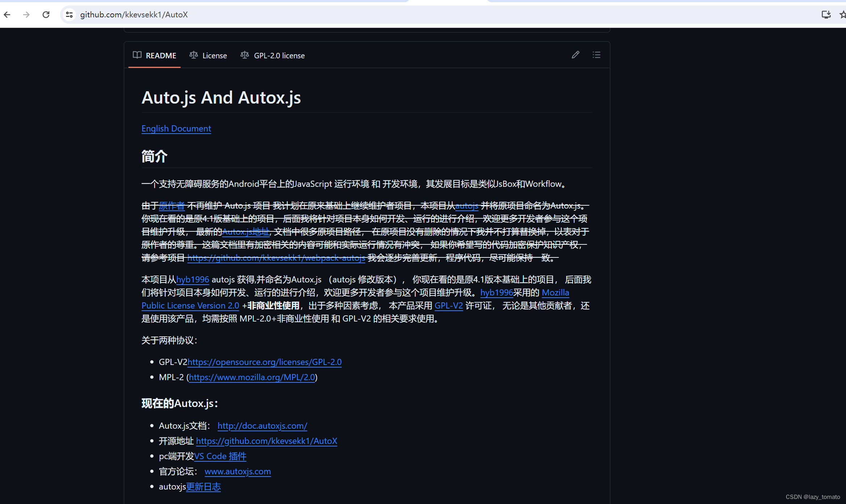
Task: Expand the GPL-V2 license link
Action: tap(264, 362)
